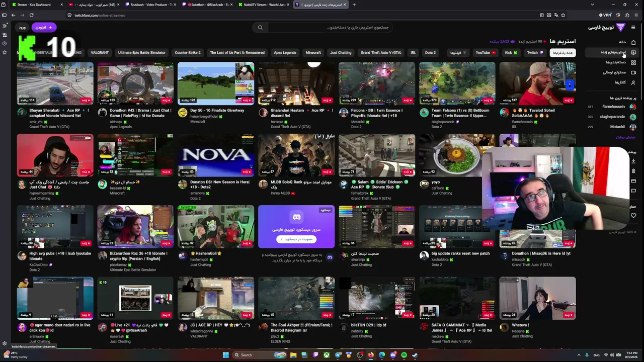Switch to the RiseArash - Video Producer browser tab
The image size is (644, 362).
[151, 5]
